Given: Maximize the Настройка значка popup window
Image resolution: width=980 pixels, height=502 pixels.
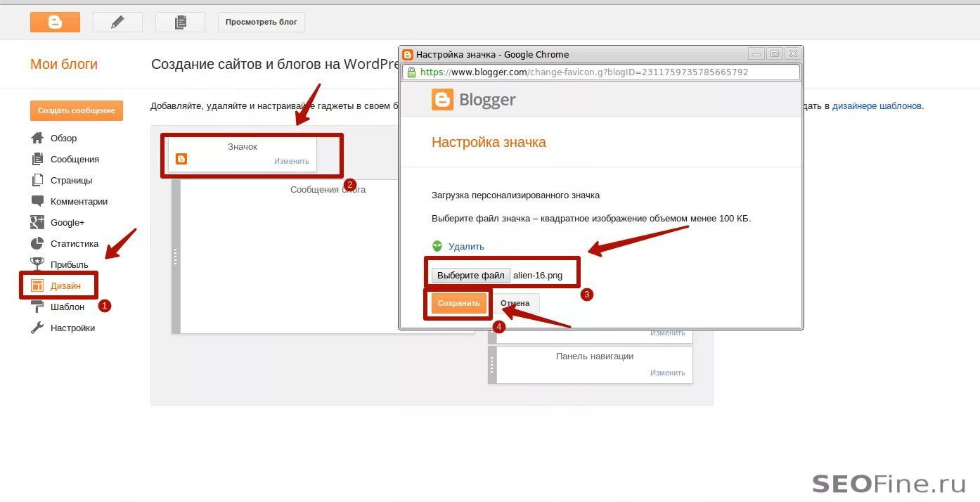Looking at the screenshot, I should 775,53.
